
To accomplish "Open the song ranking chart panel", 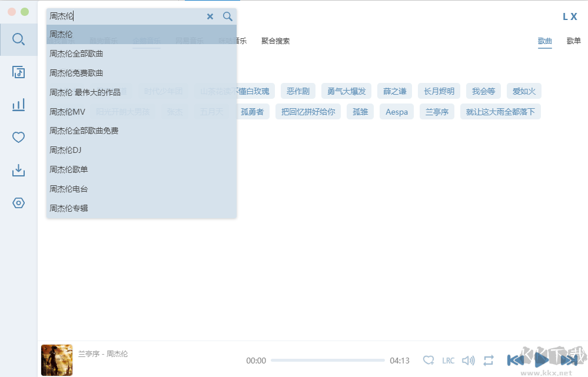I will 19,104.
